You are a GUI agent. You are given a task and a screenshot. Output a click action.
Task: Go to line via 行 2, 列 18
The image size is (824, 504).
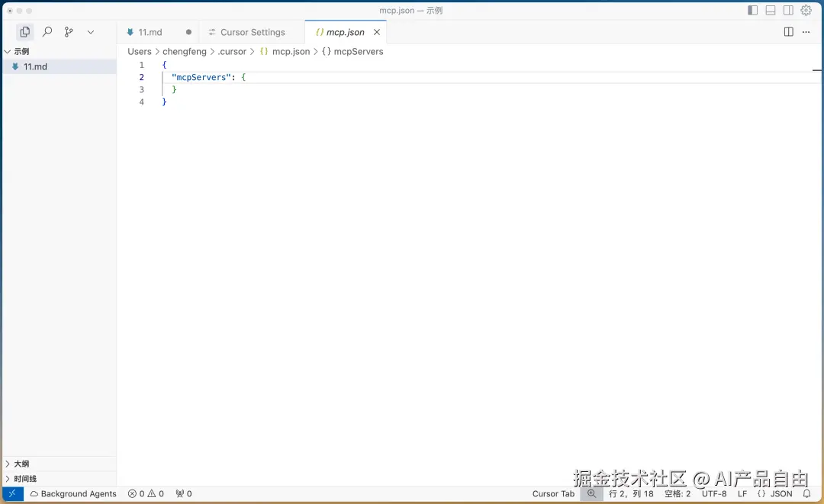[631, 494]
